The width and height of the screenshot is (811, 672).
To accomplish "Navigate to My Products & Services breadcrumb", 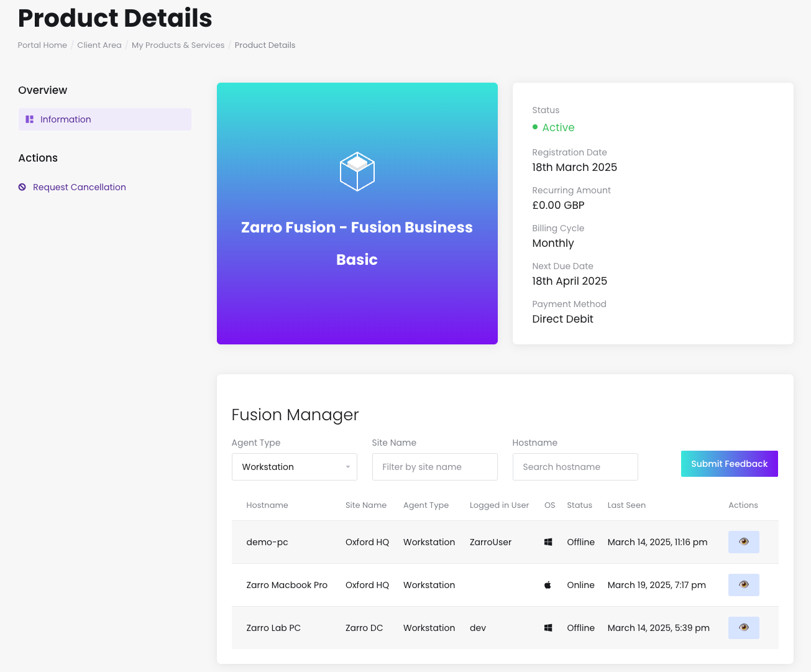I will click(x=178, y=45).
